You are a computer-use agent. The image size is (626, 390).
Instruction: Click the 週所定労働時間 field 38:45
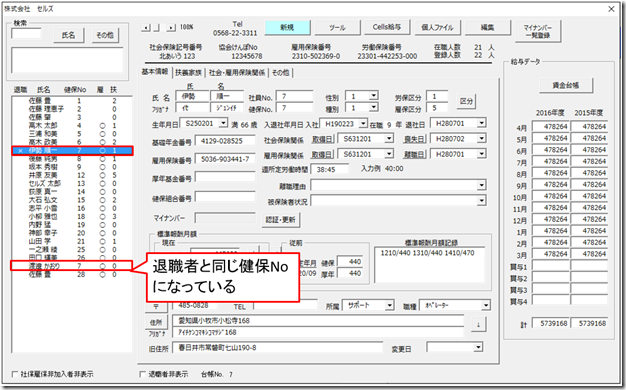[x=329, y=169]
